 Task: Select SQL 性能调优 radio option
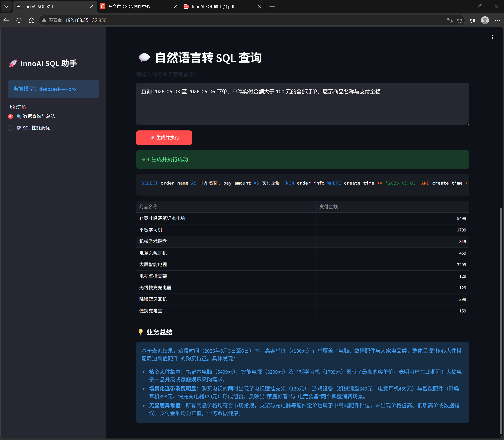pos(29,128)
